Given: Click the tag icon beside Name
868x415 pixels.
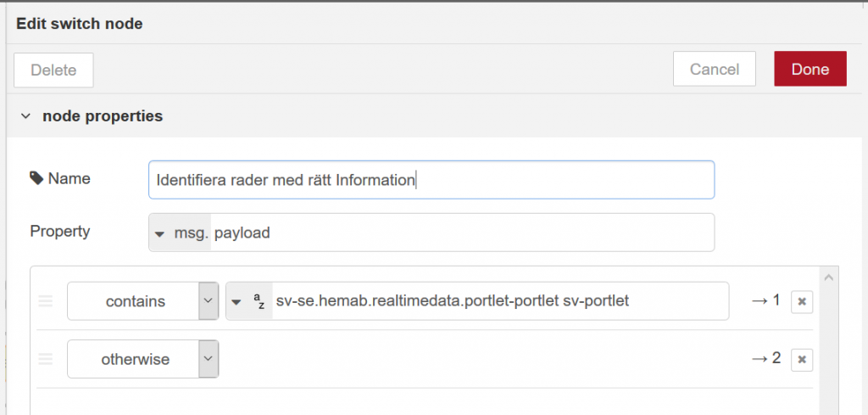Looking at the screenshot, I should [x=36, y=178].
